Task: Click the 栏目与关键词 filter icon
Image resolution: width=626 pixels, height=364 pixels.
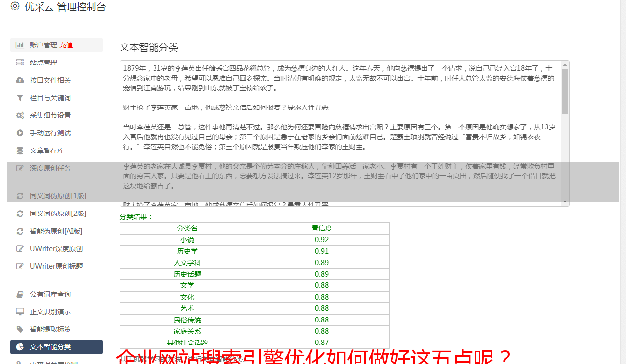Action: [x=20, y=98]
